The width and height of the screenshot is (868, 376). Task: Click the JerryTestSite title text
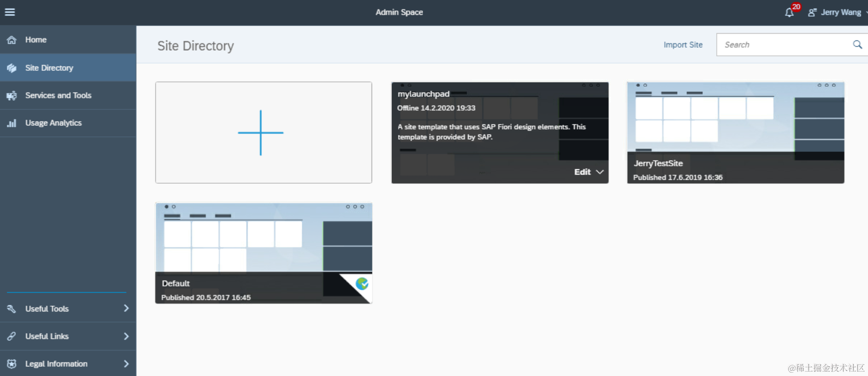[x=658, y=163]
